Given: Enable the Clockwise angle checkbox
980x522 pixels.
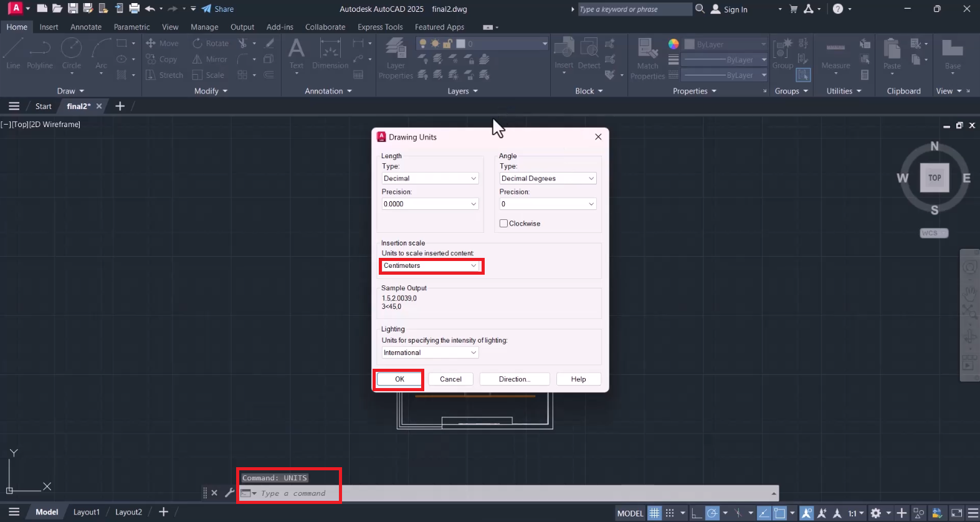Looking at the screenshot, I should point(503,224).
